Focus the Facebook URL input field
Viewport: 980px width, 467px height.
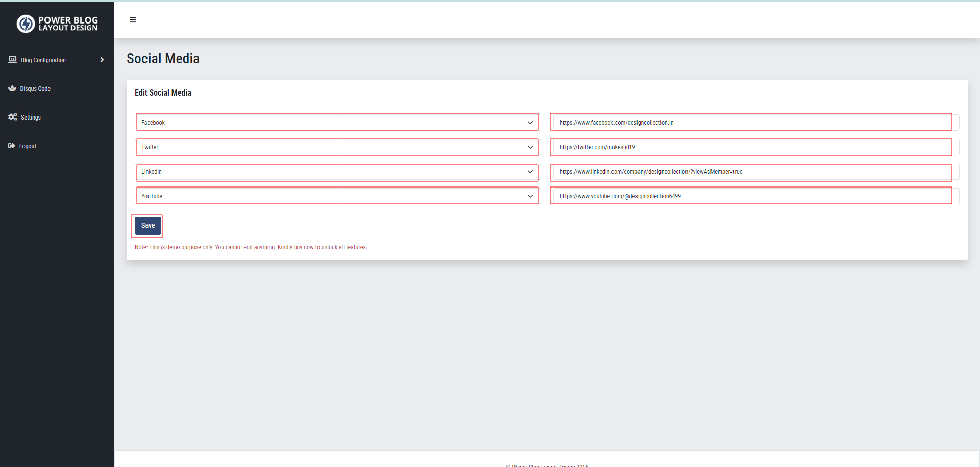750,123
